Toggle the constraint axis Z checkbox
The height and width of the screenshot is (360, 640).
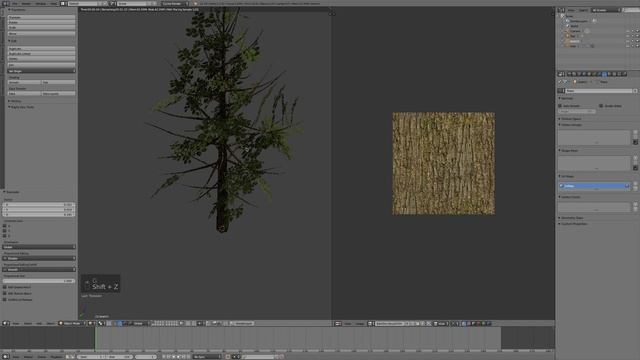click(4, 236)
